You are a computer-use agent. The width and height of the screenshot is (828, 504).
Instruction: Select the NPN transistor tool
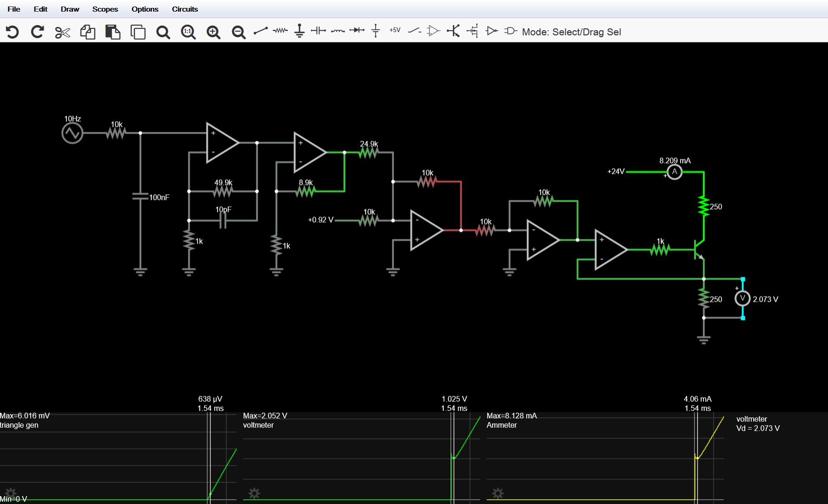coord(453,31)
